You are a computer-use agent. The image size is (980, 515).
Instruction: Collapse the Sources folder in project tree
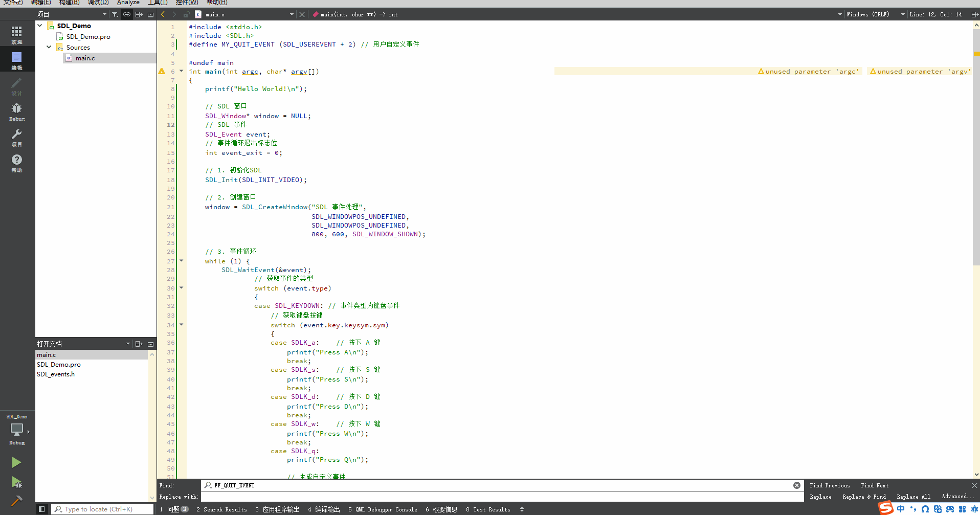[49, 47]
